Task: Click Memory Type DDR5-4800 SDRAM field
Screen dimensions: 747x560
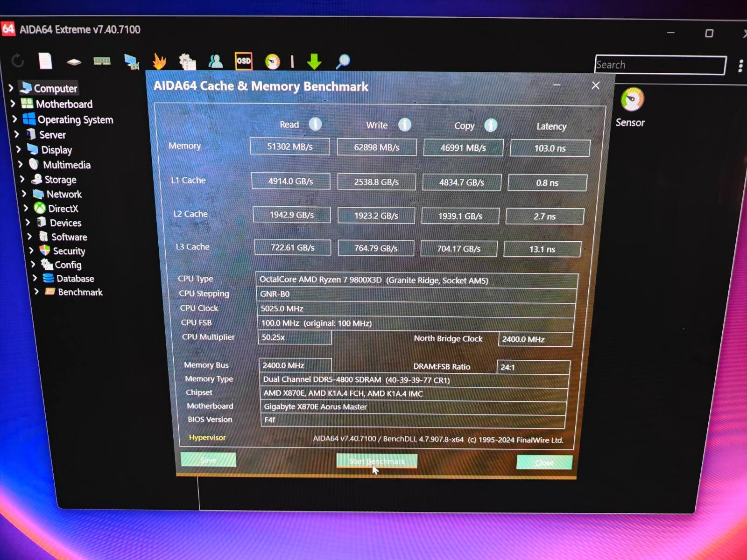Action: pyautogui.click(x=414, y=380)
